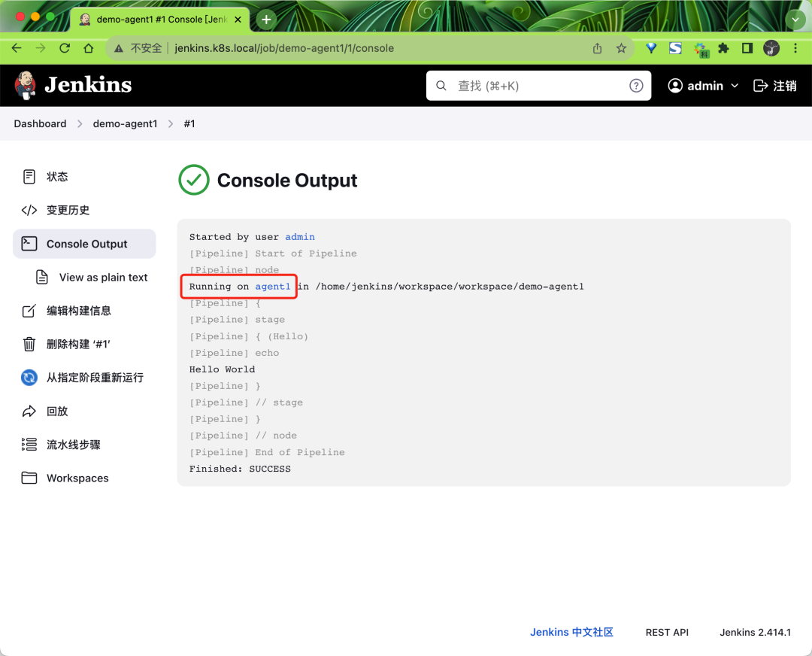This screenshot has width=812, height=656.
Task: Expand the admin dropdown chevron
Action: (x=735, y=86)
